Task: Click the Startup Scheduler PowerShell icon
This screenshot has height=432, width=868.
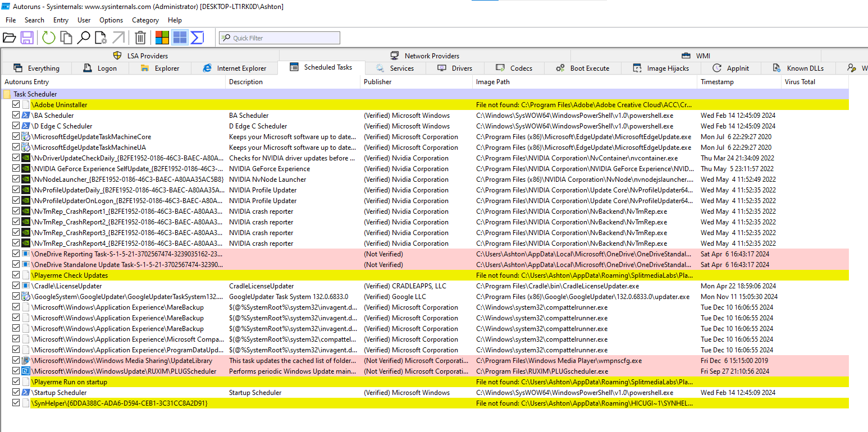Action: 26,393
